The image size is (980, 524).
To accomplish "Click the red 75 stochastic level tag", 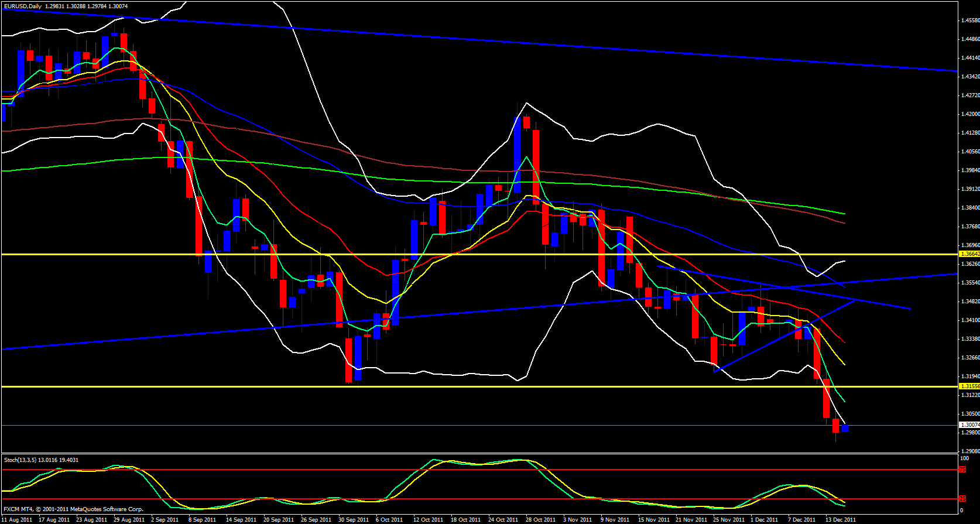I will [x=962, y=470].
